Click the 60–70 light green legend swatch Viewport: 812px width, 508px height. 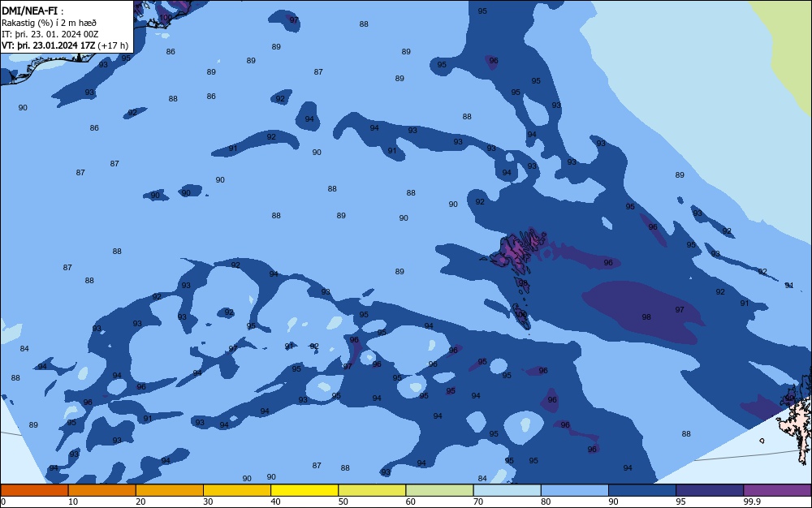tap(439, 490)
